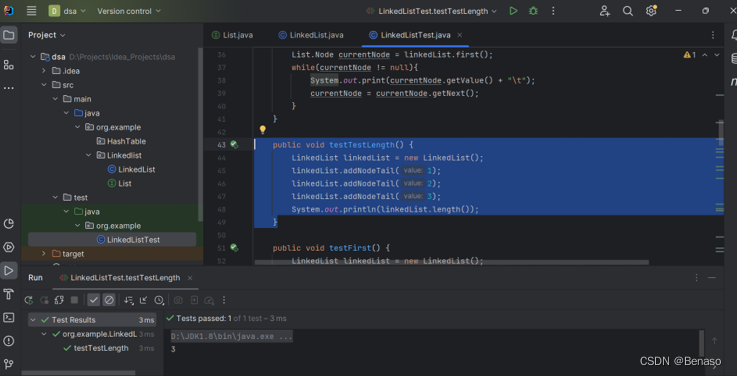The width and height of the screenshot is (737, 376).
Task: Open the sort tests options icon
Action: click(128, 300)
